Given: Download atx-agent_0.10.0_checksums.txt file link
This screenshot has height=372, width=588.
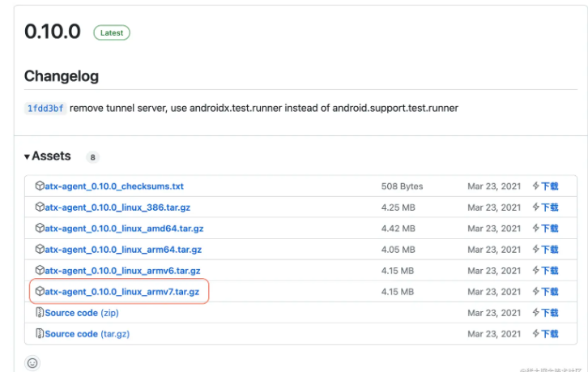Looking at the screenshot, I should pos(114,186).
